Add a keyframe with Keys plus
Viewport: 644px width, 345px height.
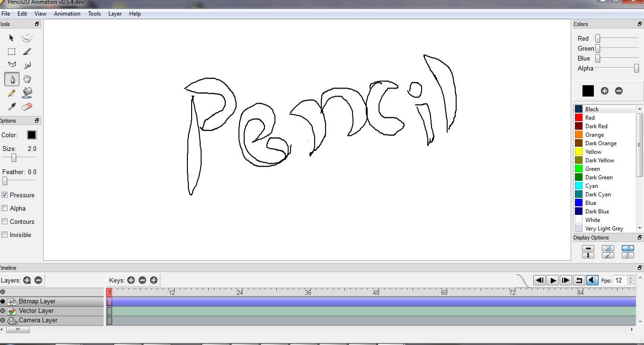click(131, 280)
